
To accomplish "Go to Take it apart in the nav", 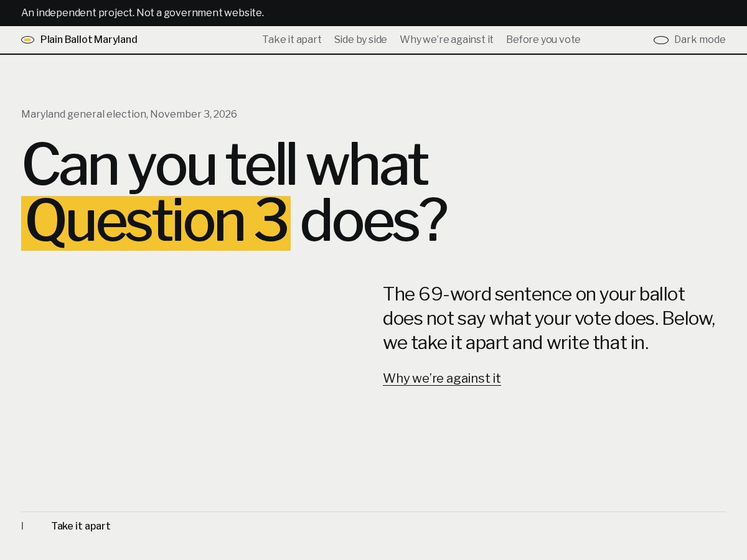I will tap(292, 40).
